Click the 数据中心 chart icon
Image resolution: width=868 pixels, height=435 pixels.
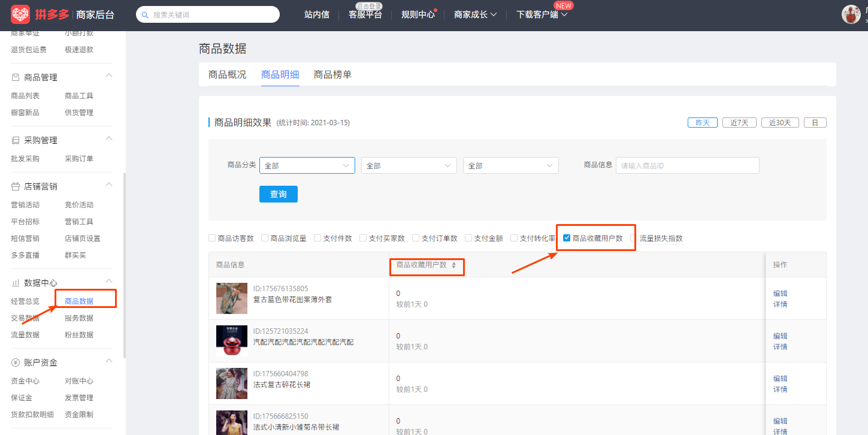(16, 283)
